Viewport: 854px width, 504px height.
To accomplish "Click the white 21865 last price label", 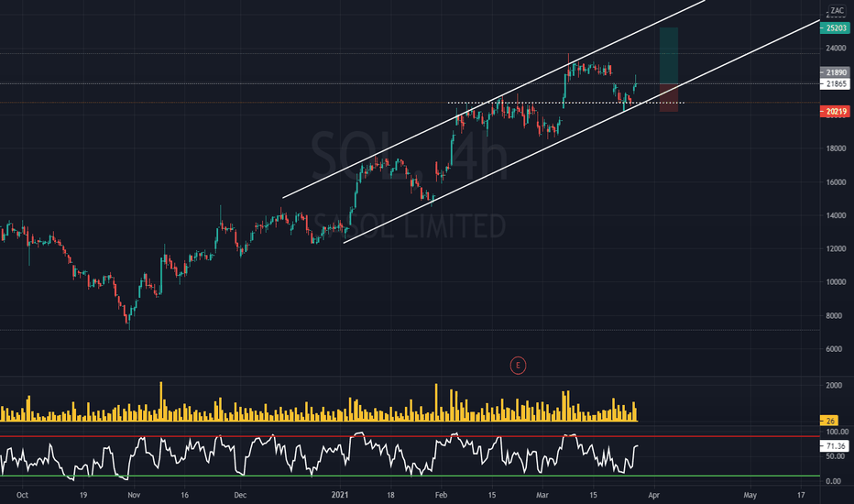I will tap(835, 84).
